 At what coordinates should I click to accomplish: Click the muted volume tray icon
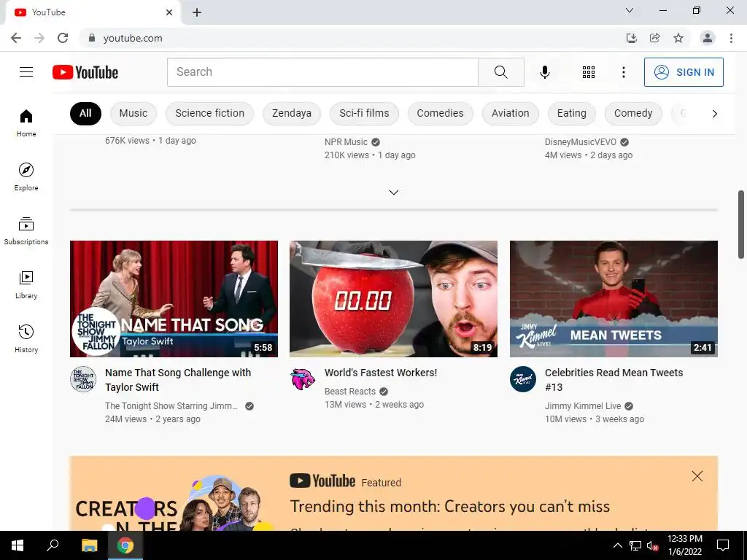coord(652,545)
